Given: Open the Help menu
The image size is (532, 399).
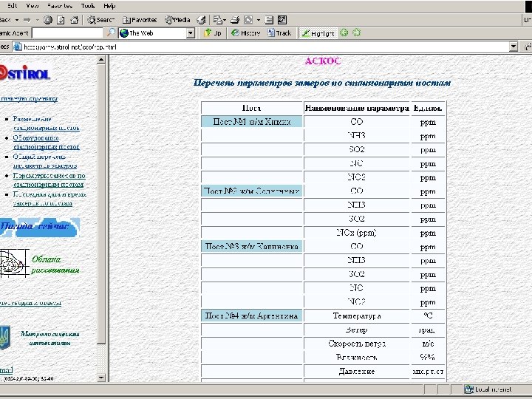Looking at the screenshot, I should point(109,6).
